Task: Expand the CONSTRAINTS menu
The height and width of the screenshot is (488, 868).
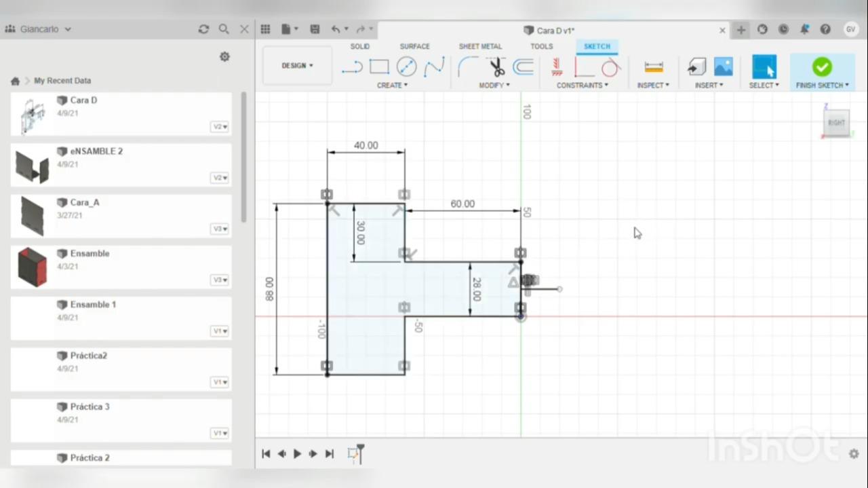Action: click(583, 86)
